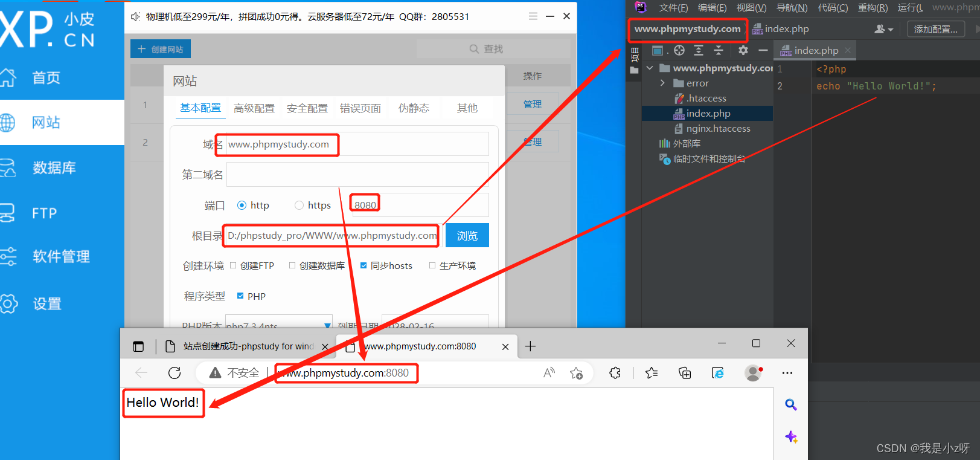The width and height of the screenshot is (980, 460).
Task: Uncheck the 同步hosts checkbox
Action: 363,265
